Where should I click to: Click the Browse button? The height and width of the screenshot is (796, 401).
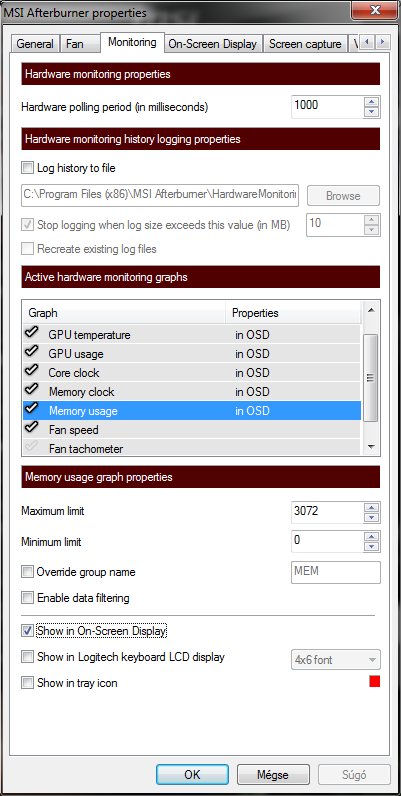coord(343,196)
